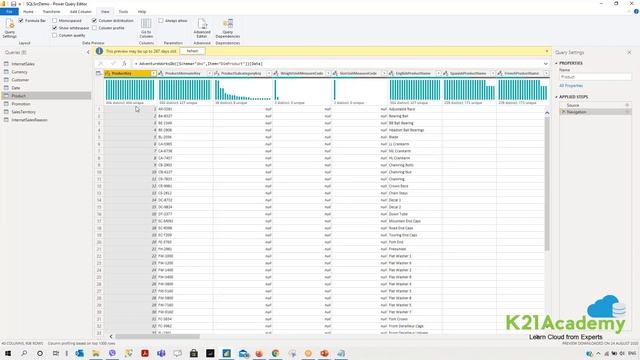Click the horizontal scrollbar thumb
The width and height of the screenshot is (640, 360).
coord(157,337)
